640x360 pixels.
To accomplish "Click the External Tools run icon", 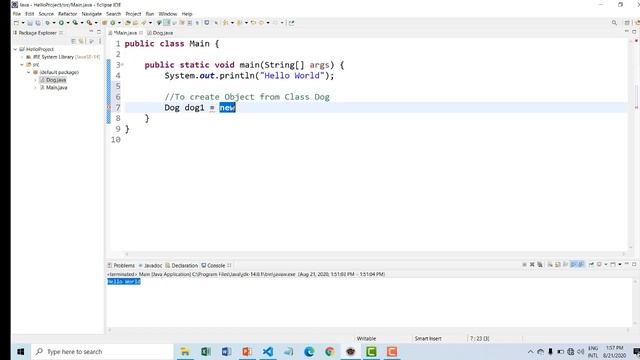I will pyautogui.click(x=89, y=23).
